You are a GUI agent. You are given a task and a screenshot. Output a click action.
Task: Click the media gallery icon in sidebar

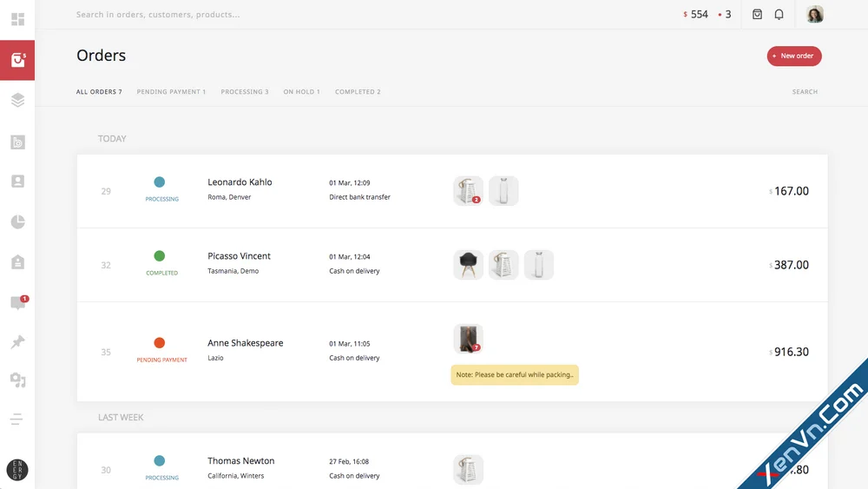click(17, 142)
